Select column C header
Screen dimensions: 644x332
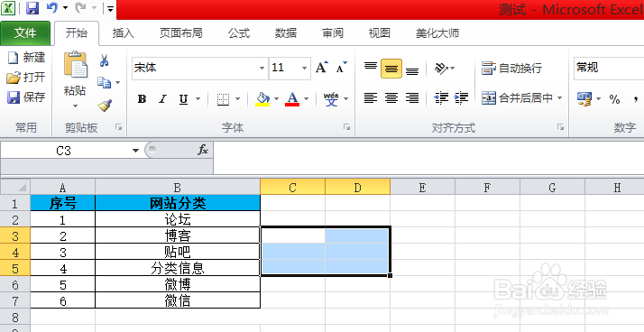(292, 188)
